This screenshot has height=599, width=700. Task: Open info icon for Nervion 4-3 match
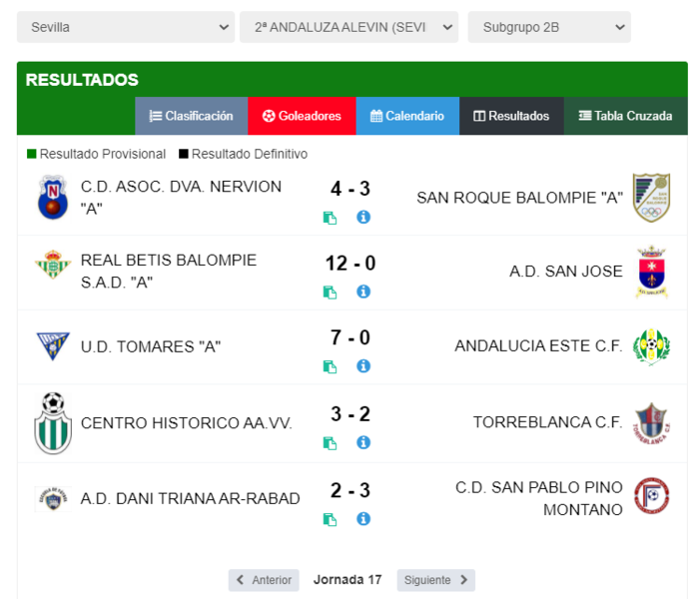(363, 218)
